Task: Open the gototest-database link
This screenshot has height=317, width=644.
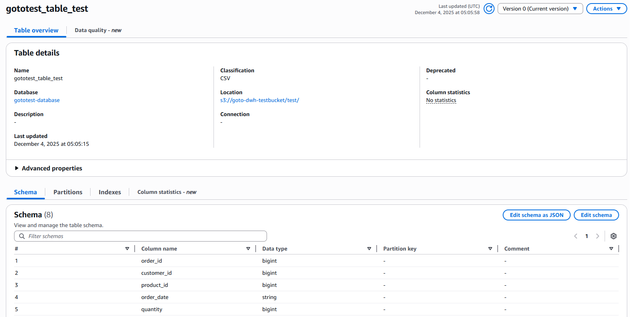Action: 37,100
